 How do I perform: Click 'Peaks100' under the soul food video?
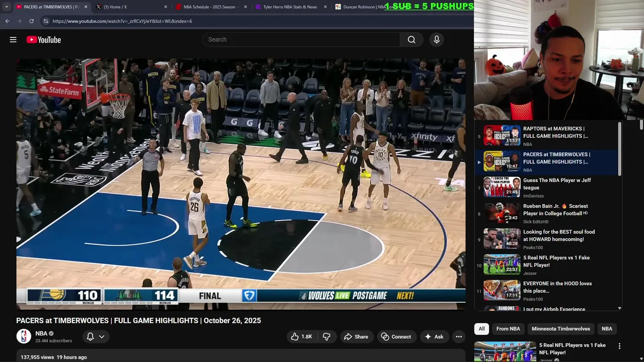tap(533, 247)
